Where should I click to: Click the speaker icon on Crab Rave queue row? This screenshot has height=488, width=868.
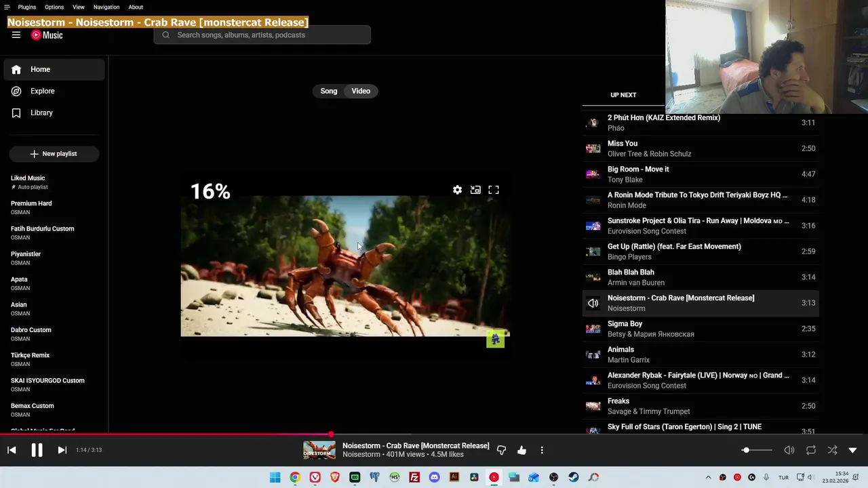pyautogui.click(x=593, y=303)
